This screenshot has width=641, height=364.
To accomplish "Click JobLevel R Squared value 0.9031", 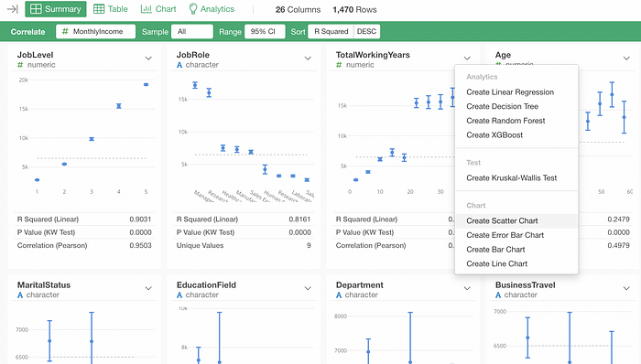I will pyautogui.click(x=140, y=219).
